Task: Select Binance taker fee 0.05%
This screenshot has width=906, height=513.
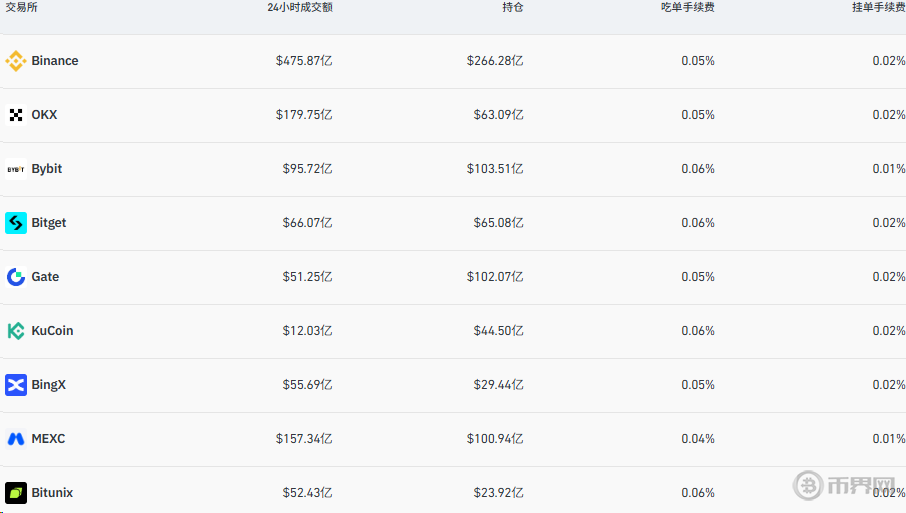Action: pos(698,61)
